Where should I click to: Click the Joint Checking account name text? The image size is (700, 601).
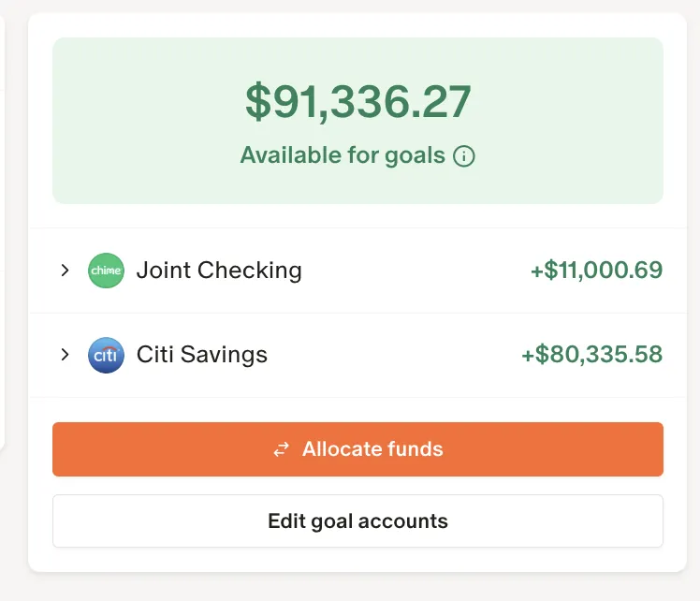coord(219,271)
